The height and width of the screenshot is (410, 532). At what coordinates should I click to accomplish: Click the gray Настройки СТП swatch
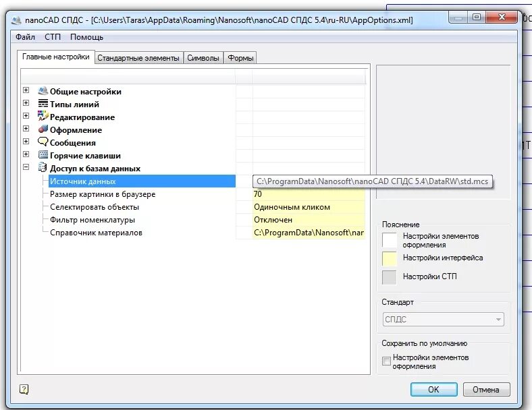pos(389,277)
